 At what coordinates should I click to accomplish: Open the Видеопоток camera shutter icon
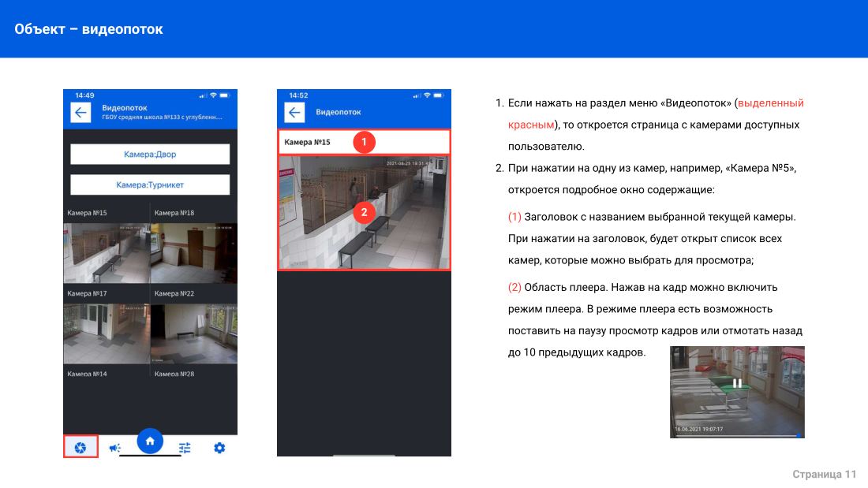click(80, 447)
